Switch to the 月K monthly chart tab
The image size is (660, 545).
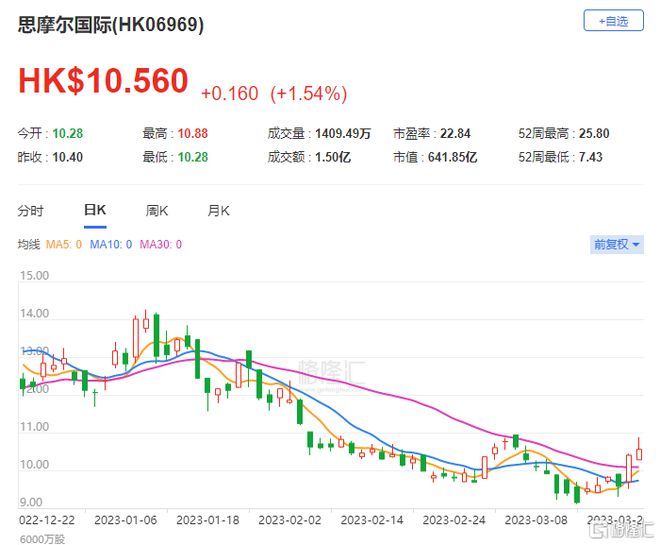pos(218,211)
